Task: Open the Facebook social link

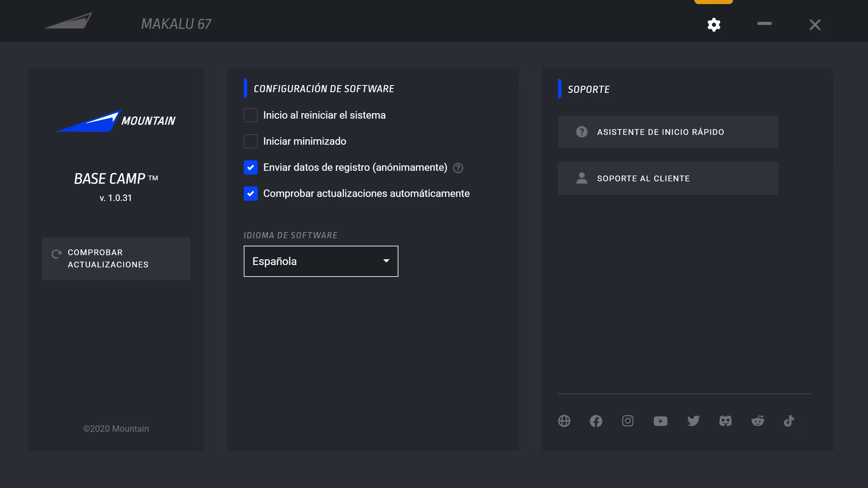Action: [x=596, y=421]
